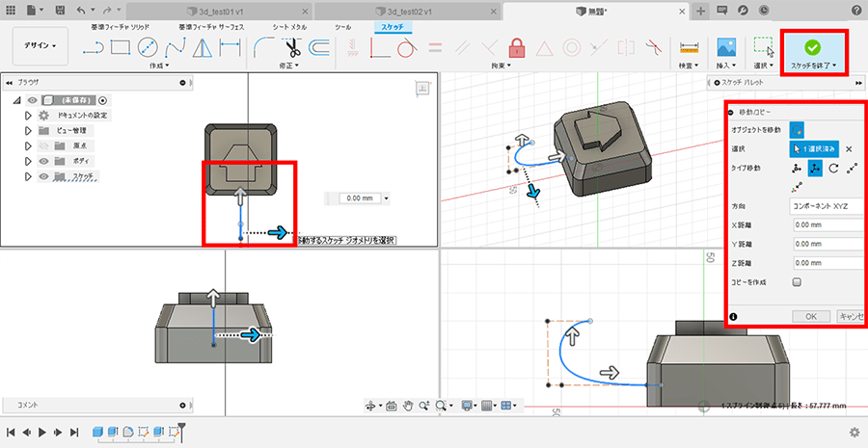Apply the Lock constraint icon
This screenshot has height=448, width=868.
pos(517,46)
